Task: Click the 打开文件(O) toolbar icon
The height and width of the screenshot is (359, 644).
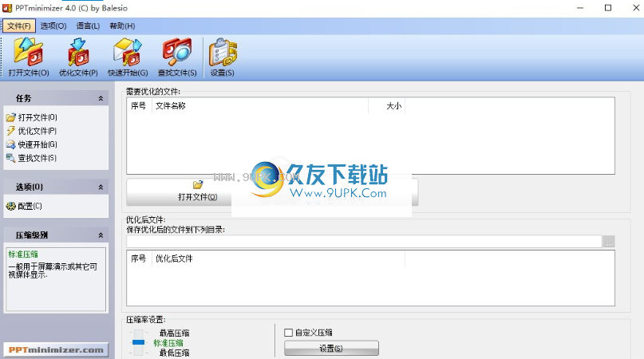Action: coord(29,57)
